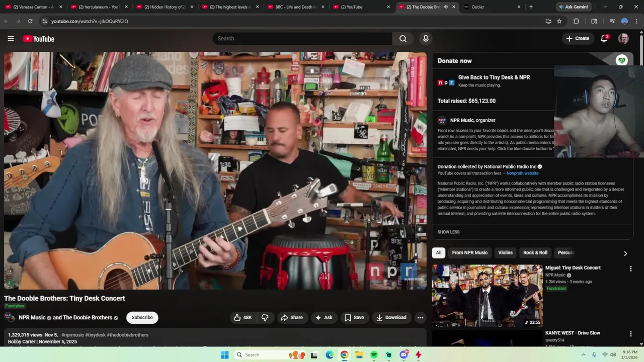Switch to The highest levels tab
Viewport: 644px width, 362px height.
point(229,7)
